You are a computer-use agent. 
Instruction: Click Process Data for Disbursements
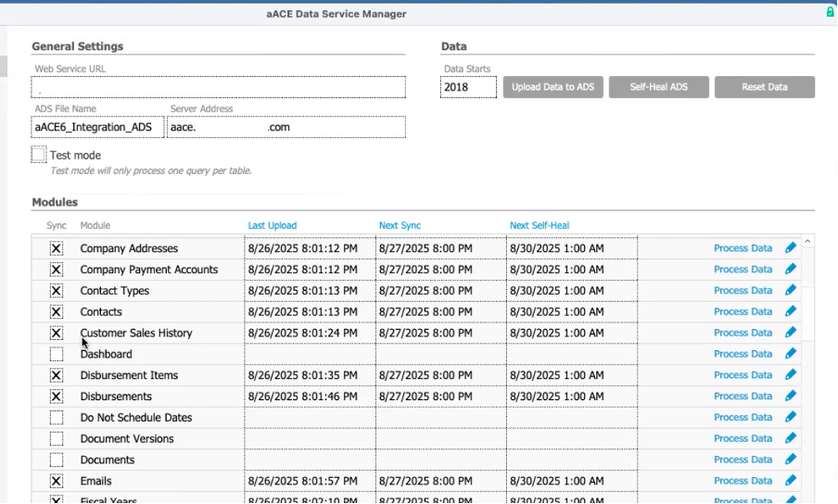[743, 396]
